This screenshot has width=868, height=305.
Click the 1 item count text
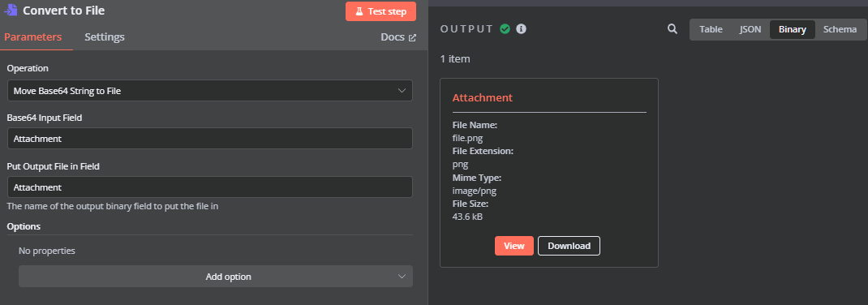tap(455, 58)
